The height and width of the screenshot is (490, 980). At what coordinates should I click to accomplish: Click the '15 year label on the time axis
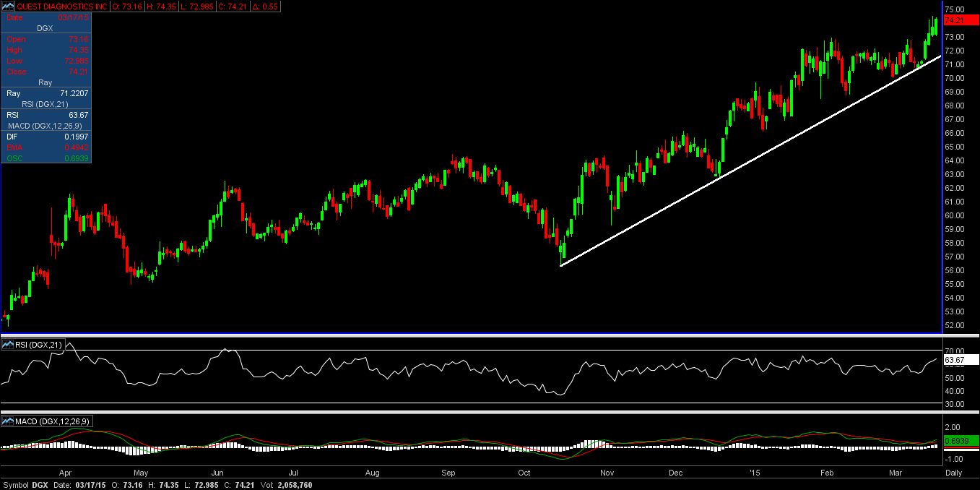pos(755,473)
